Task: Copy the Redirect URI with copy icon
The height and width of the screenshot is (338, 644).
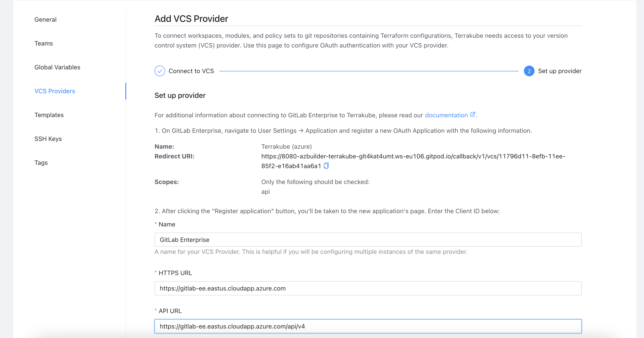Action: click(x=326, y=166)
